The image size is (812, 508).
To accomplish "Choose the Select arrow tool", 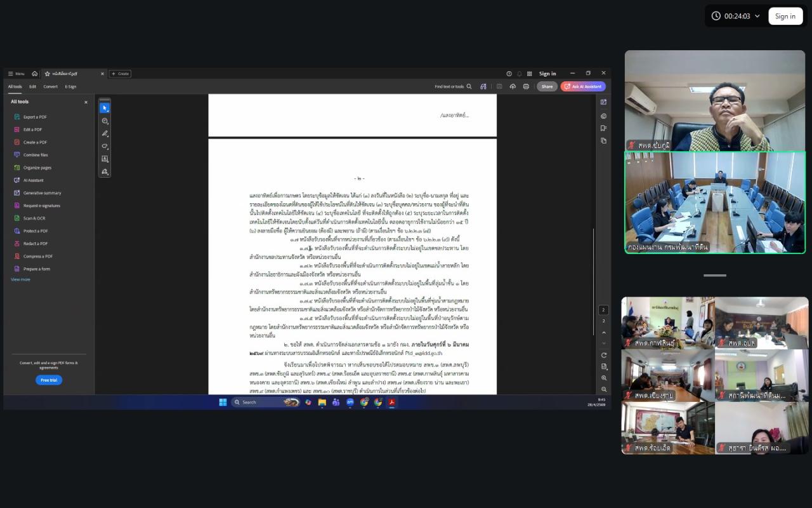I will (x=105, y=108).
